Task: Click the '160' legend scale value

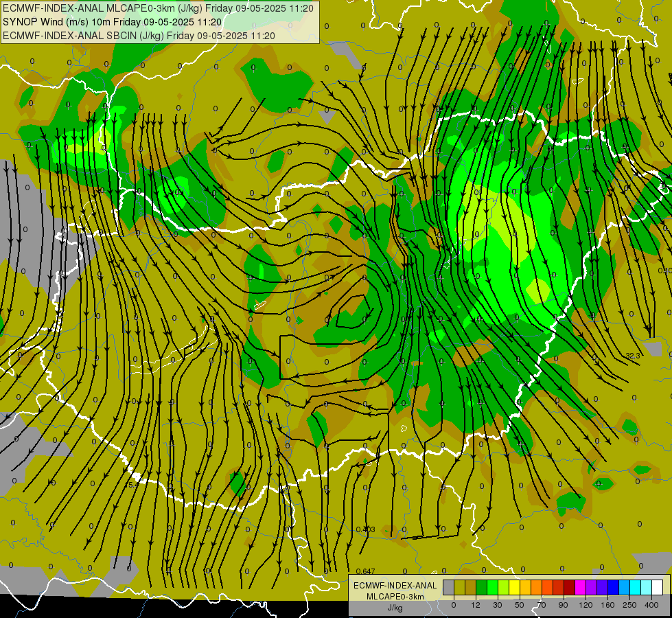Action: [607, 605]
